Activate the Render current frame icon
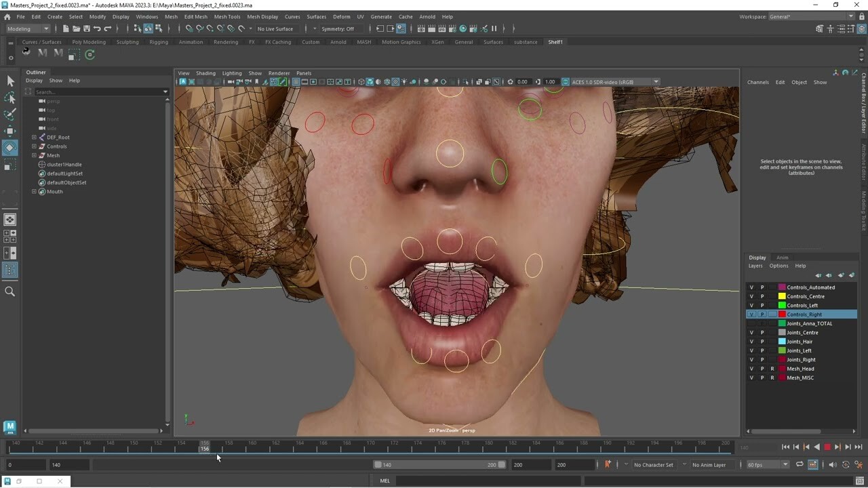 [x=432, y=28]
